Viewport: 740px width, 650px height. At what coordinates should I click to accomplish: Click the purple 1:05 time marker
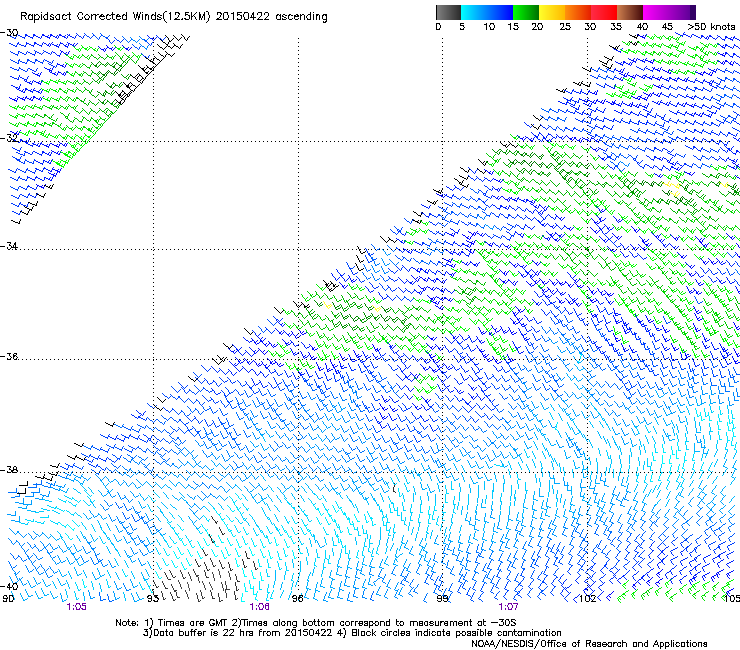(76, 607)
